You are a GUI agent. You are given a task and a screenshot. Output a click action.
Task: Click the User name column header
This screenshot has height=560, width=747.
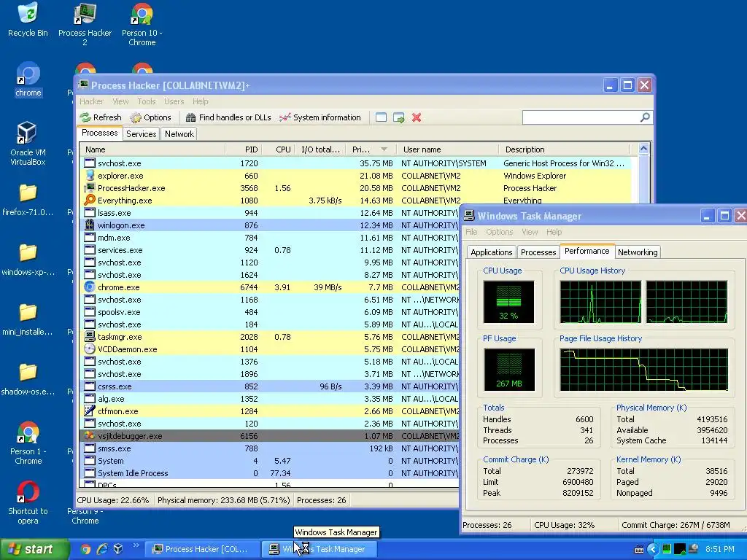[x=448, y=149]
